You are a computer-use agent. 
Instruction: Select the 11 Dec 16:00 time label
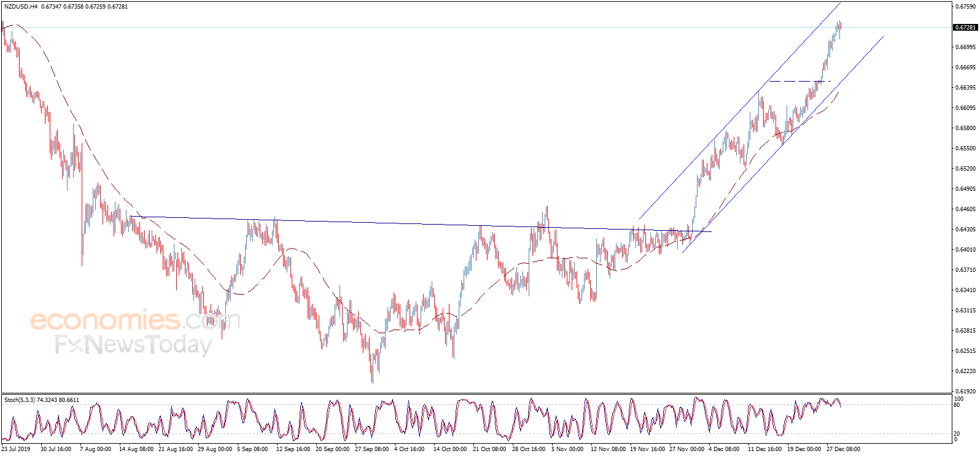click(x=764, y=449)
